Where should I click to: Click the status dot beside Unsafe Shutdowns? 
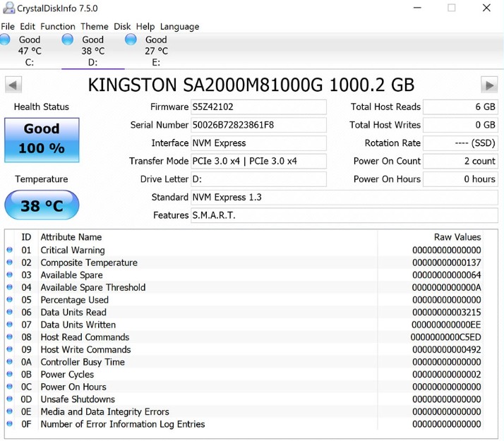pyautogui.click(x=10, y=399)
